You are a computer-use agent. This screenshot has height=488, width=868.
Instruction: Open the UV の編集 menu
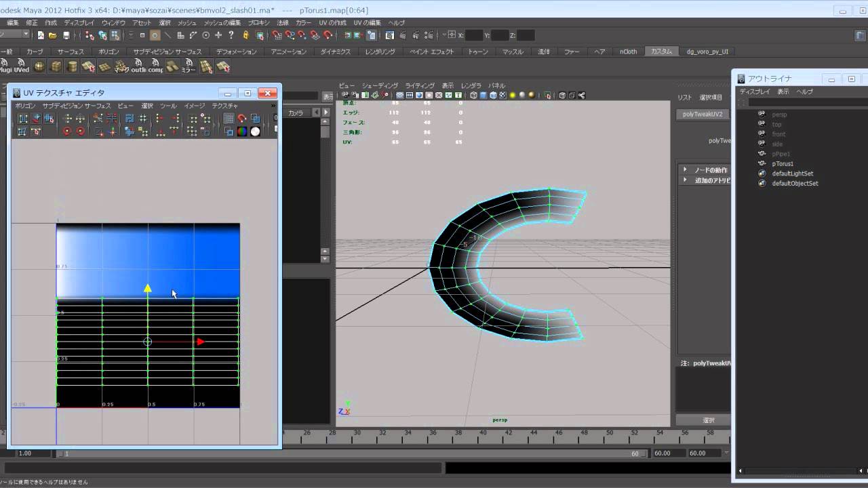[x=367, y=22]
